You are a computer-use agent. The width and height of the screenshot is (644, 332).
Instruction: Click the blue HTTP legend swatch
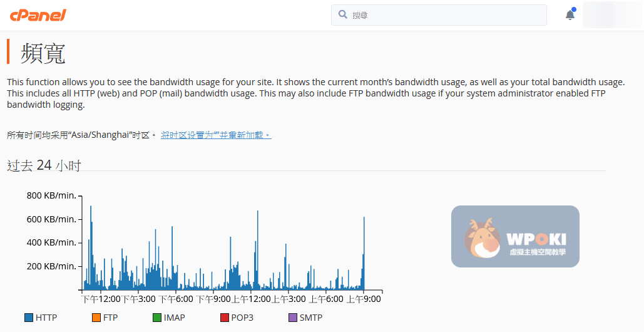click(x=28, y=318)
